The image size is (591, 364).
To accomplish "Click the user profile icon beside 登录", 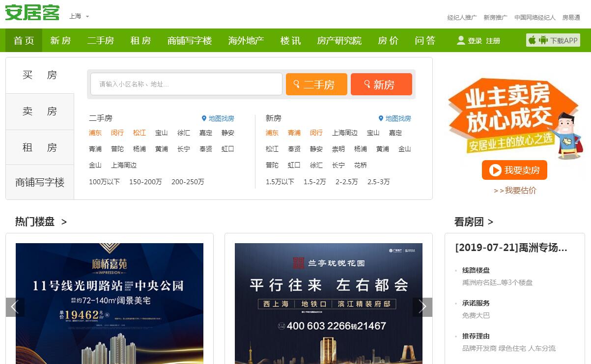I will click(x=461, y=40).
